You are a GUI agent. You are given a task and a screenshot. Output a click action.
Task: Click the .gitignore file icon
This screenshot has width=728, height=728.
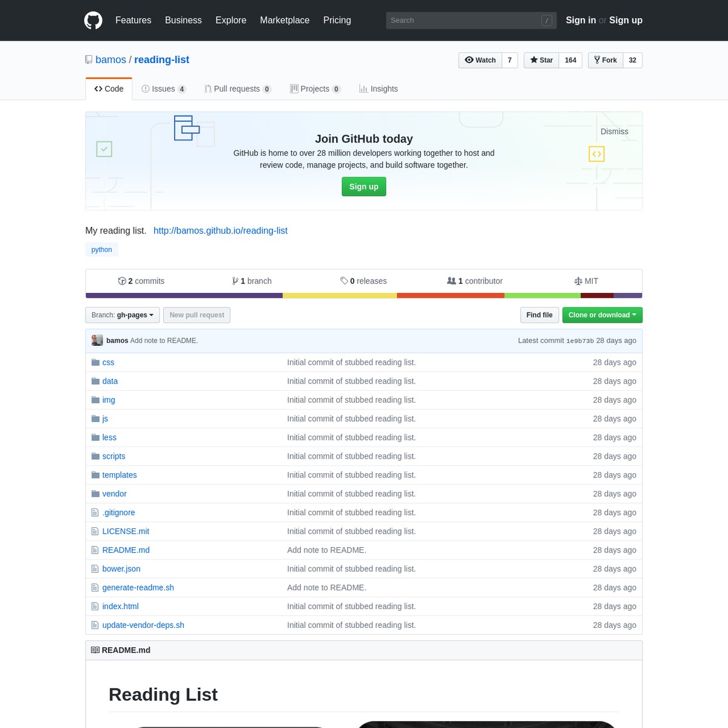point(95,513)
